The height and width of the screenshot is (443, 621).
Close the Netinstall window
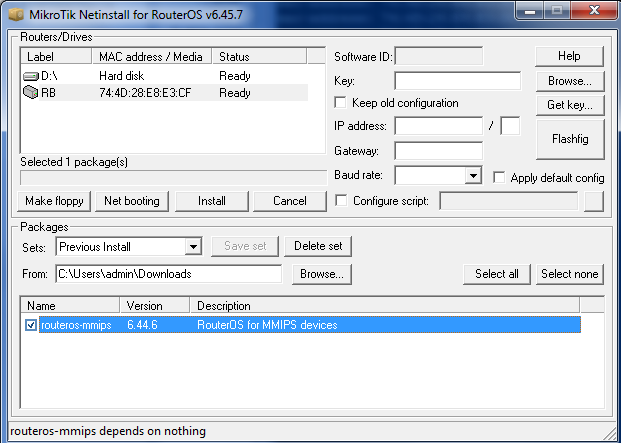(594, 11)
